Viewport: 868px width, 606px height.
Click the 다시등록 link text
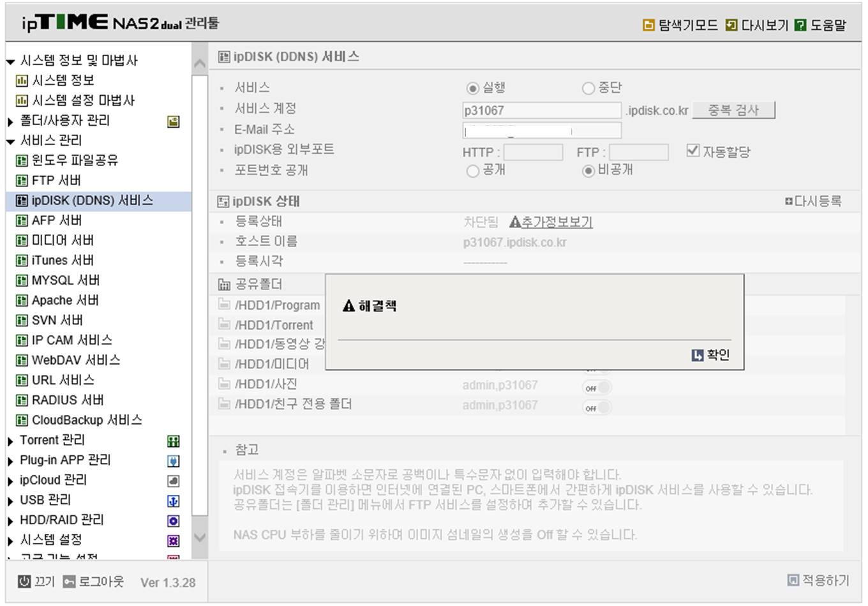(818, 201)
